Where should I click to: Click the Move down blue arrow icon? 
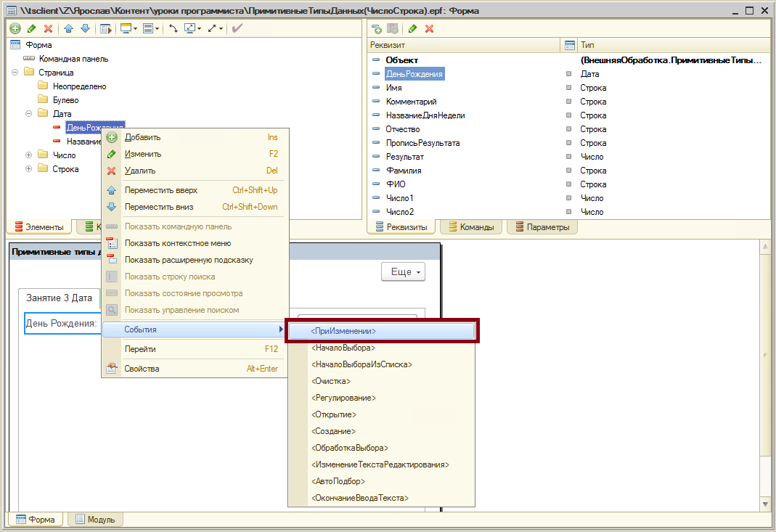[85, 28]
